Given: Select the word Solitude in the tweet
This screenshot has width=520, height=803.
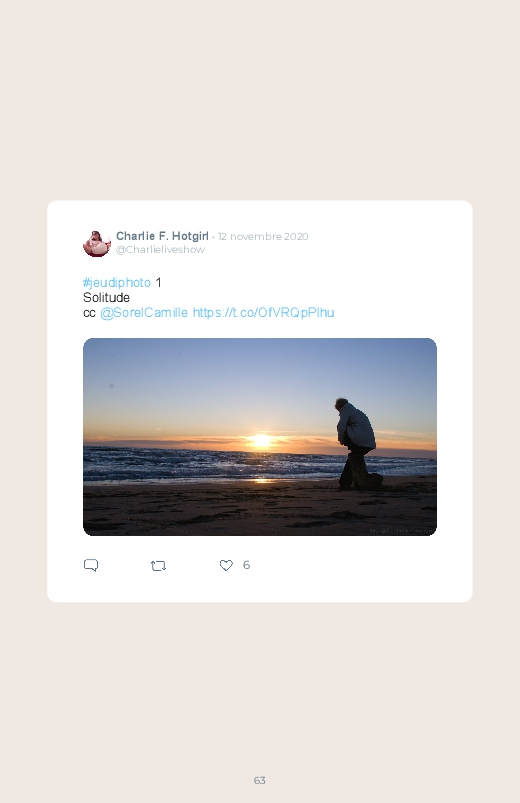Looking at the screenshot, I should [x=106, y=298].
